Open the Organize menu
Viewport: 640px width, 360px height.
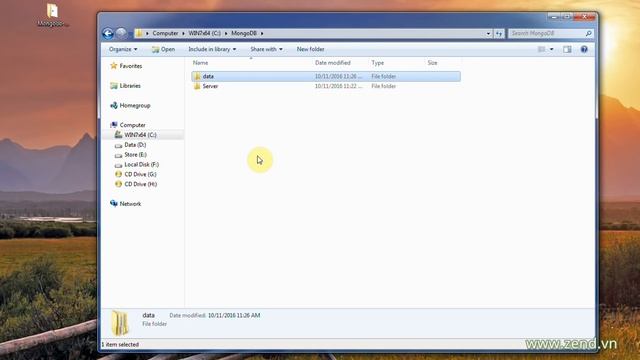coord(123,49)
